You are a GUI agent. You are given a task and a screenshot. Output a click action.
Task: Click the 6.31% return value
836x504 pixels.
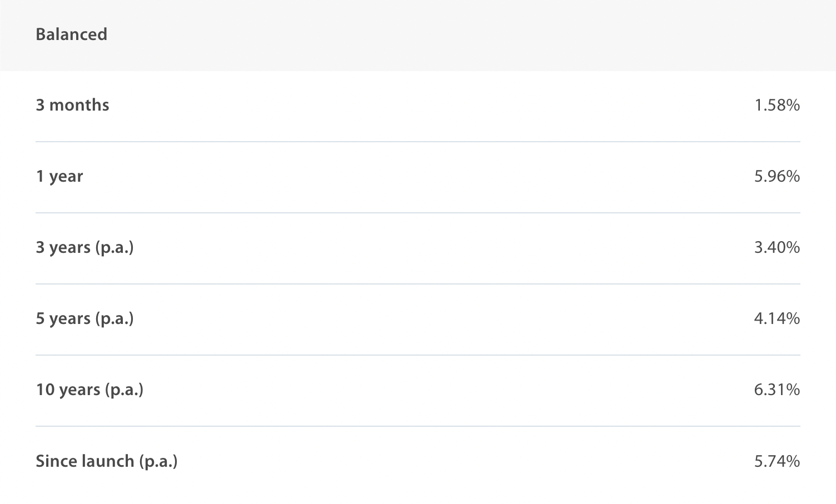pos(777,390)
